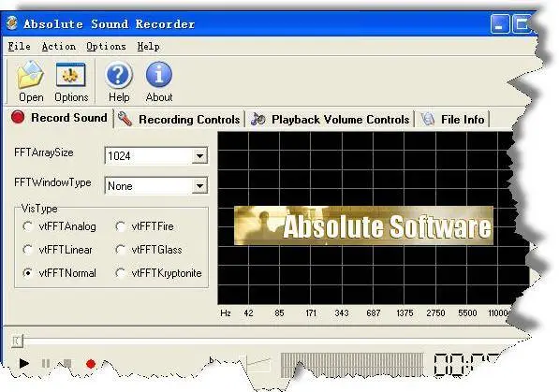Click the Absolute Software banner
The width and height of the screenshot is (559, 392).
click(x=363, y=225)
